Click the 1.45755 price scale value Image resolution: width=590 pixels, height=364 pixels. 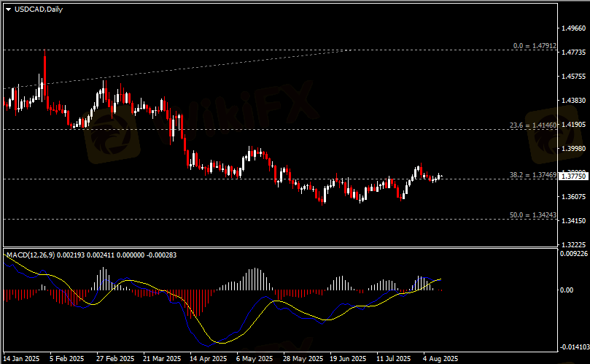click(x=573, y=77)
